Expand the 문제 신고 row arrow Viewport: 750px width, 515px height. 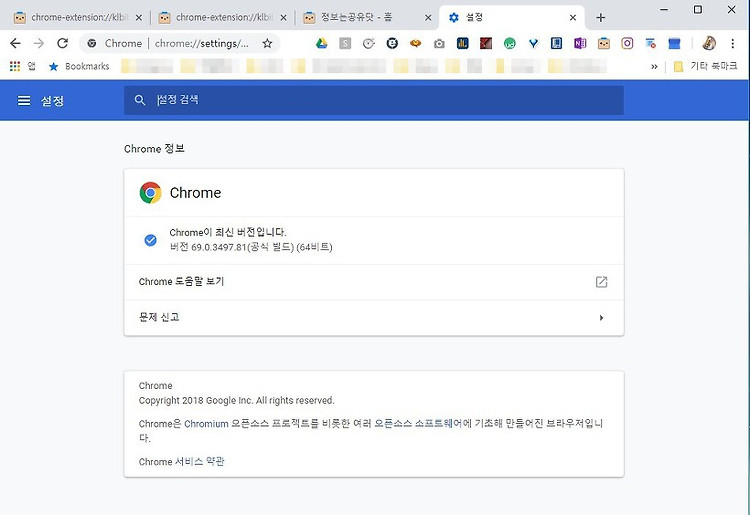[601, 318]
